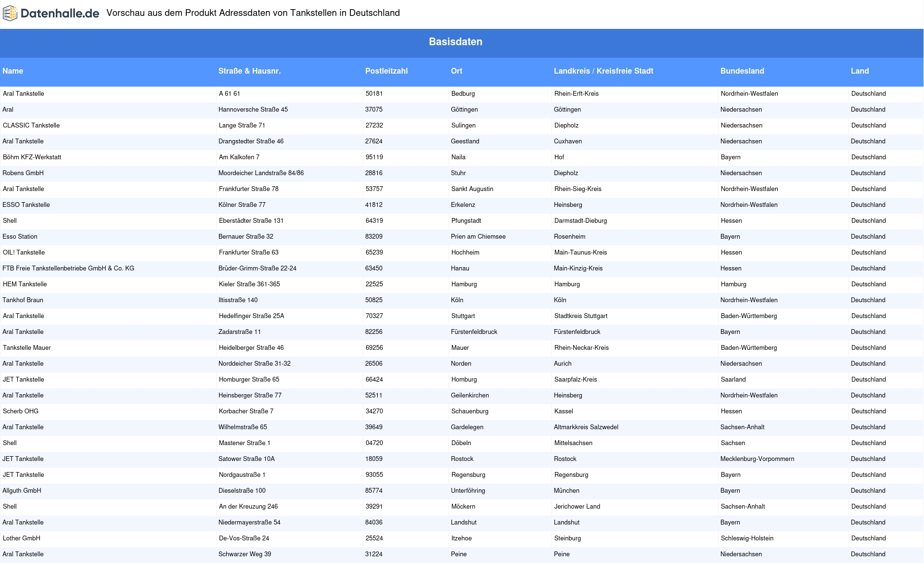Screen dimensions: 924x563
Task: Click address Eberstädter Straße 131
Action: point(251,221)
